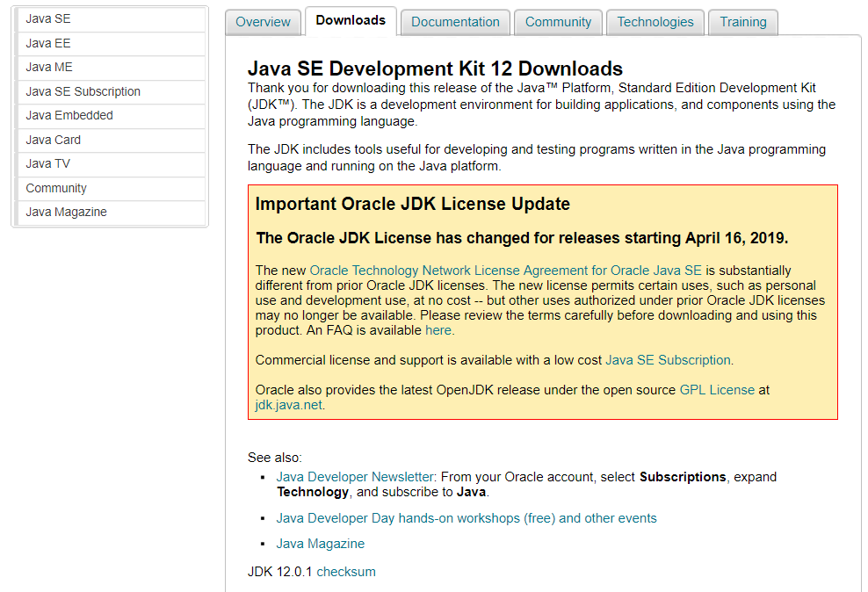This screenshot has width=868, height=592.
Task: Switch to the Documentation tab
Action: click(455, 22)
